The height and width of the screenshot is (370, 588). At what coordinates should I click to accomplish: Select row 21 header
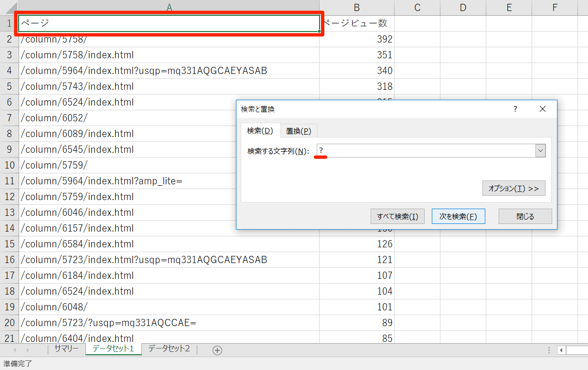coord(9,338)
